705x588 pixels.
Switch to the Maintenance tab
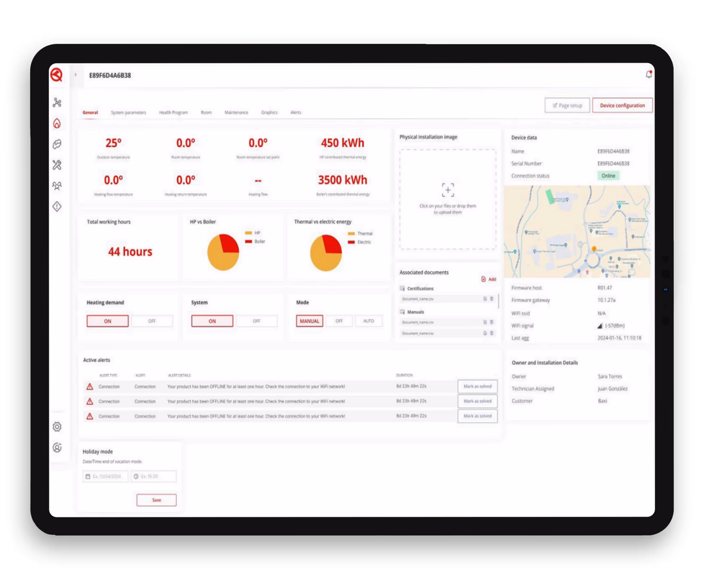coord(236,112)
